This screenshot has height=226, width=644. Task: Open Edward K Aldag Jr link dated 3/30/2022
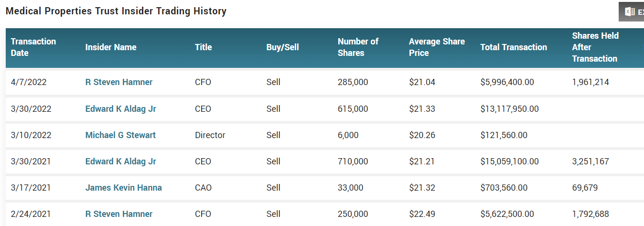[121, 109]
